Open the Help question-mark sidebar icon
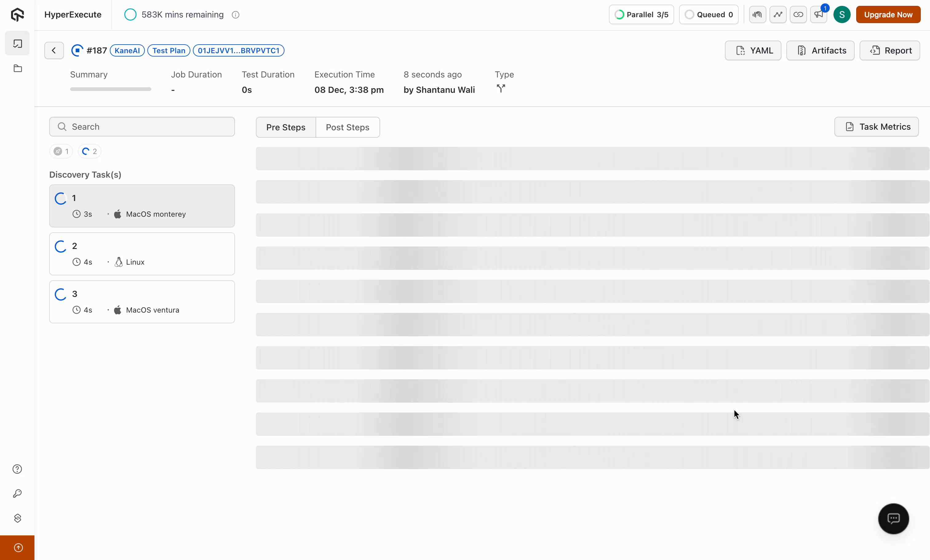Screen dimensions: 930x560 point(17,469)
